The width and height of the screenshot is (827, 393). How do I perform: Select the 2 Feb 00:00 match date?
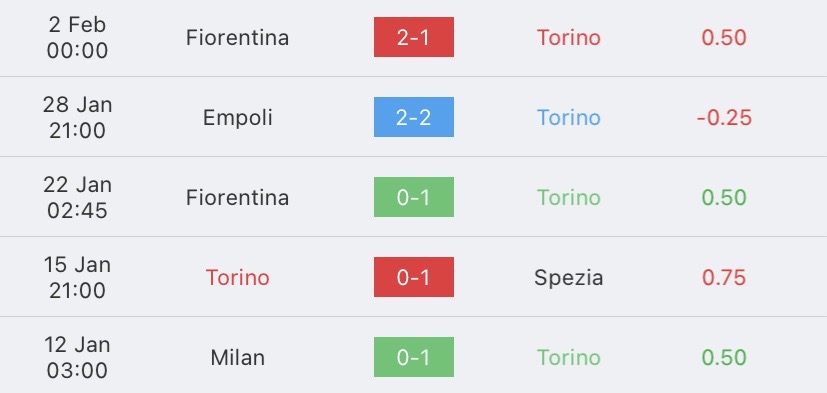tap(78, 37)
